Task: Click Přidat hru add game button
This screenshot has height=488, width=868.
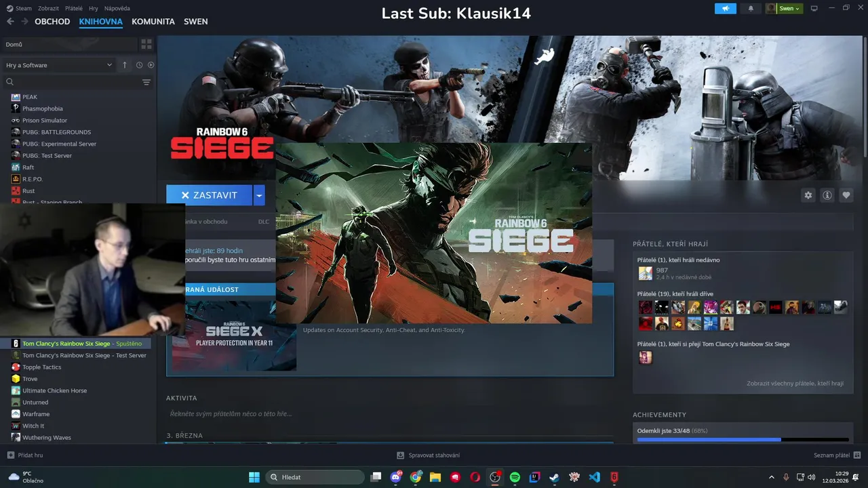Action: 25,455
